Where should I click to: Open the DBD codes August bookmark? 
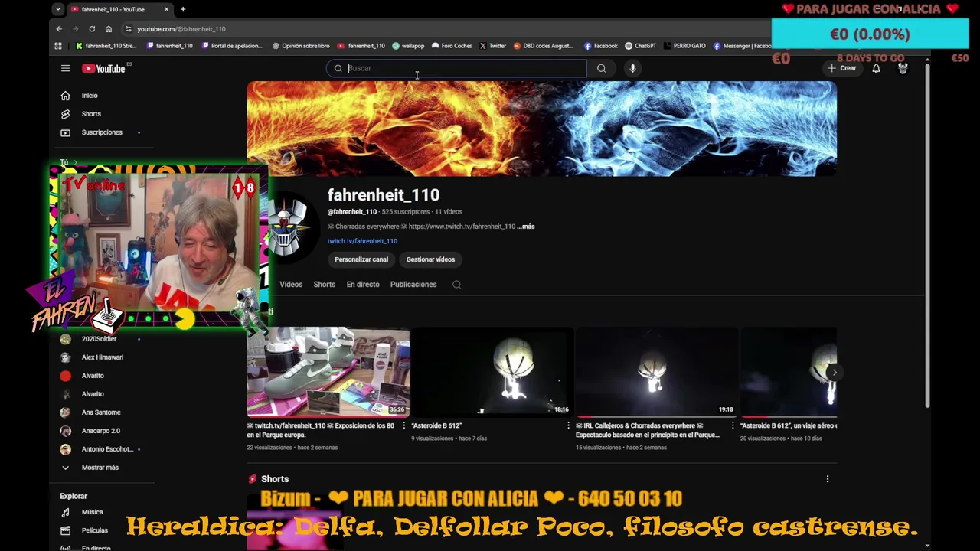tap(543, 46)
